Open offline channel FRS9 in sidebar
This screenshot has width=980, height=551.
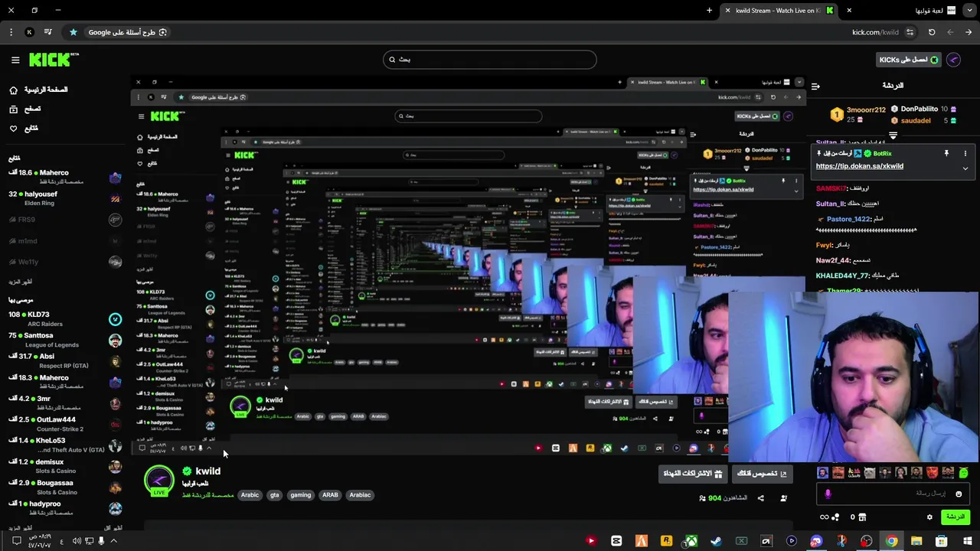pyautogui.click(x=65, y=220)
